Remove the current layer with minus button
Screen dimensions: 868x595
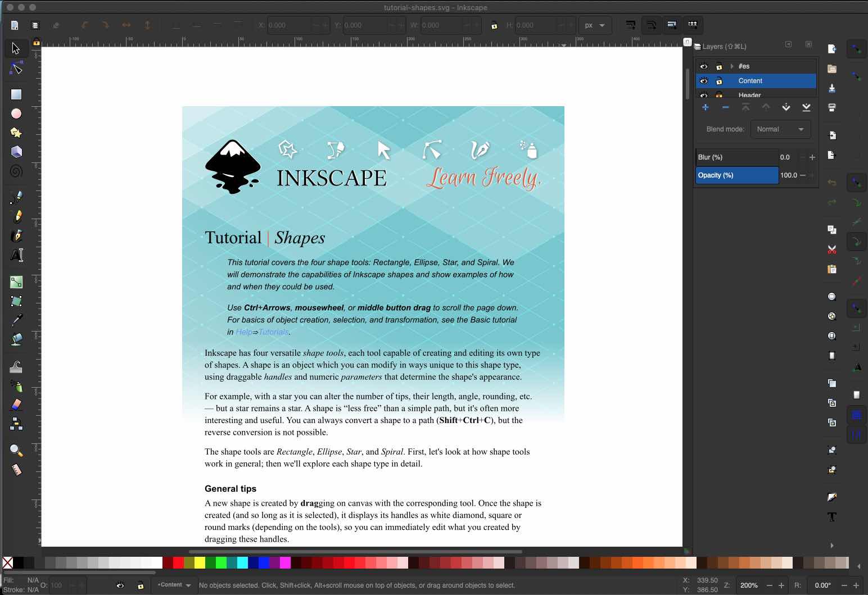(x=725, y=107)
